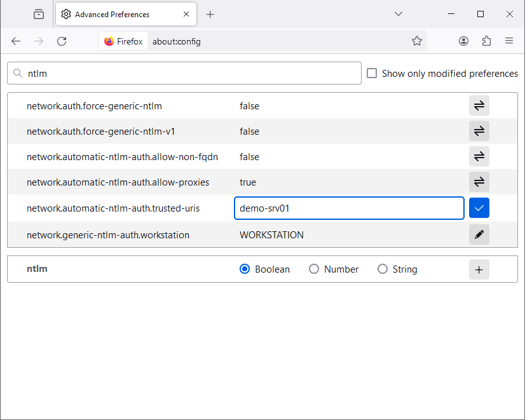Add new ntlm preference with plus button
This screenshot has width=525, height=420.
[x=479, y=269]
